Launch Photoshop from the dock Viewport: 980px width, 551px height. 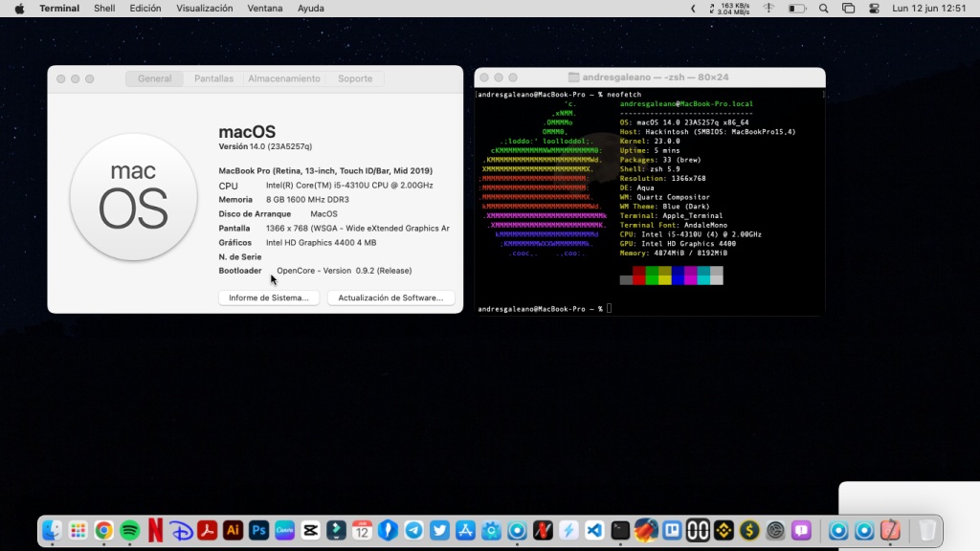[x=258, y=530]
